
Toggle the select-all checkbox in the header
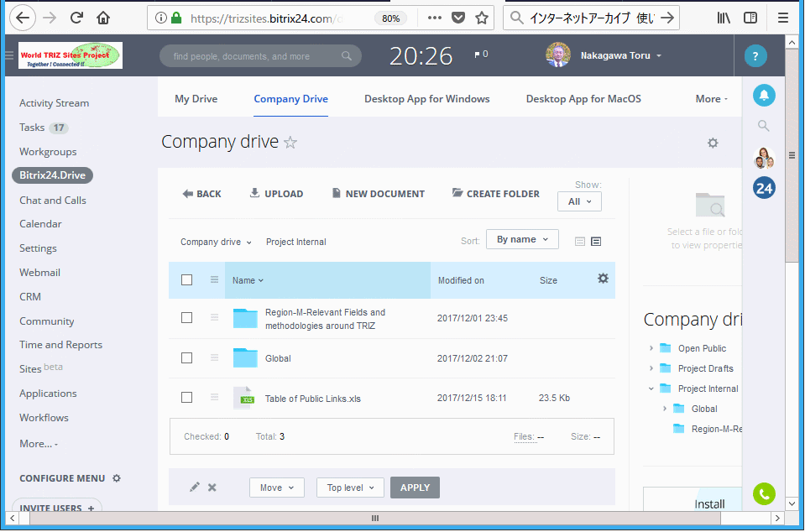tap(187, 280)
